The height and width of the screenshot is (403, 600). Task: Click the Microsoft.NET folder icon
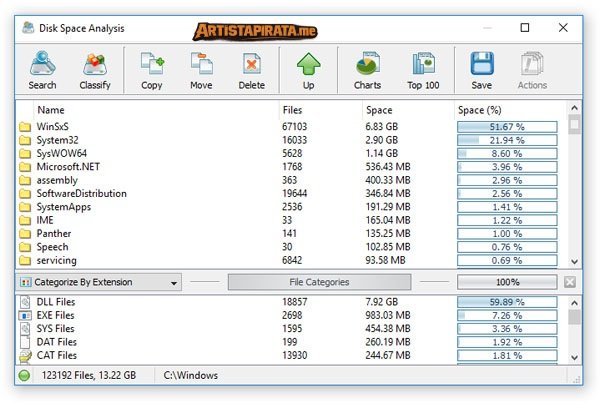click(x=25, y=167)
